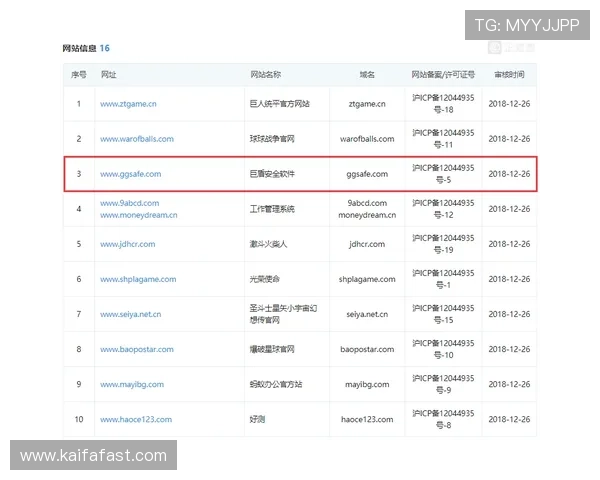This screenshot has width=600, height=480.
Task: Open the www.warofballs.com link
Action: pyautogui.click(x=137, y=139)
